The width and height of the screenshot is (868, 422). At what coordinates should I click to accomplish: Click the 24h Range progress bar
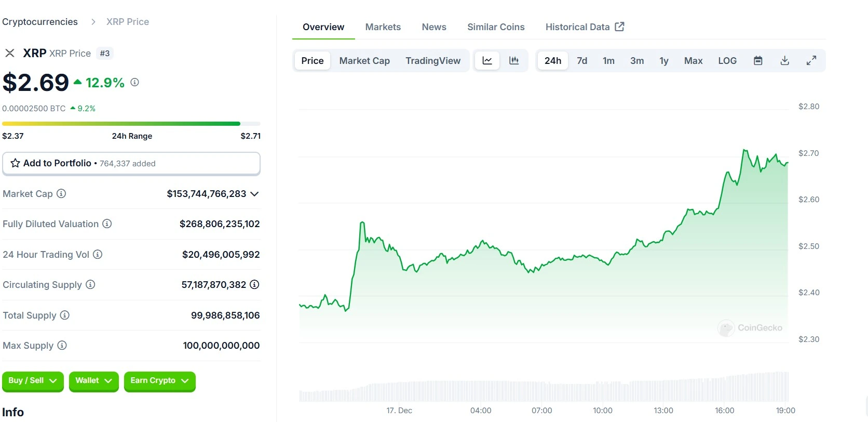point(131,124)
